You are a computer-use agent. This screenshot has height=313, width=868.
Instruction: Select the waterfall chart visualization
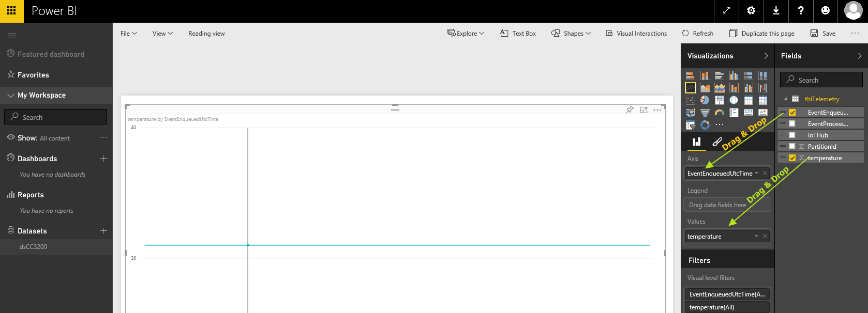[x=762, y=88]
